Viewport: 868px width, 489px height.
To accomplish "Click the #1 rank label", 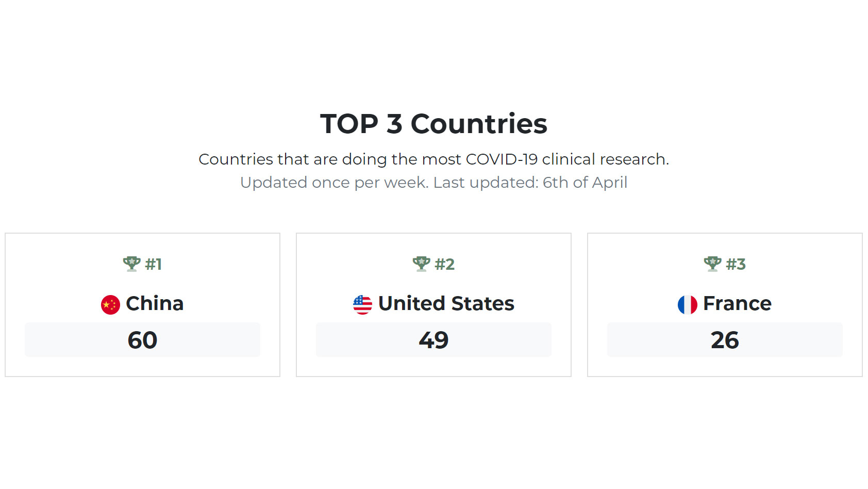I will pyautogui.click(x=154, y=264).
